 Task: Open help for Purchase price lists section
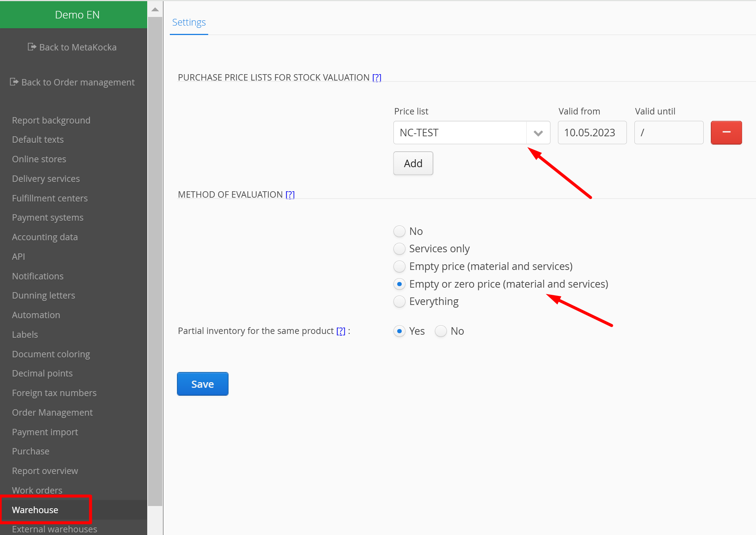point(376,78)
